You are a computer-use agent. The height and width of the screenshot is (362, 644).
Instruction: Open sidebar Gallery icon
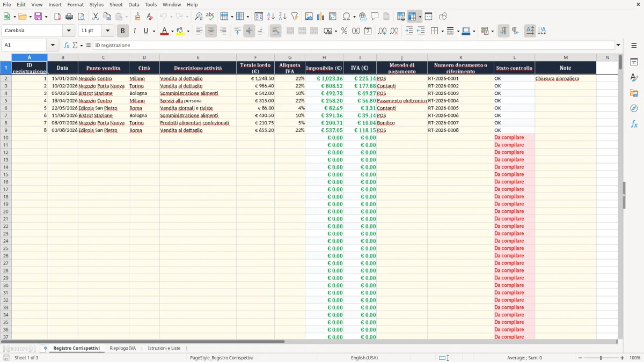tap(634, 93)
